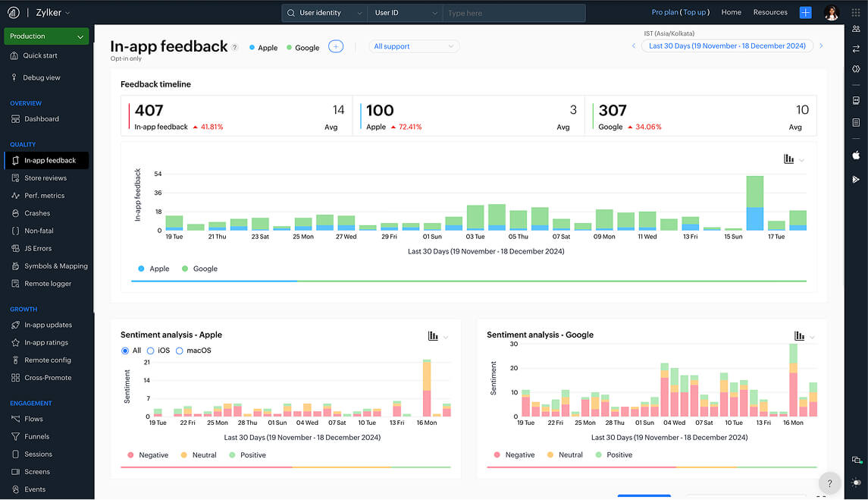Open the User identity dropdown
This screenshot has width=868, height=500.
click(324, 13)
